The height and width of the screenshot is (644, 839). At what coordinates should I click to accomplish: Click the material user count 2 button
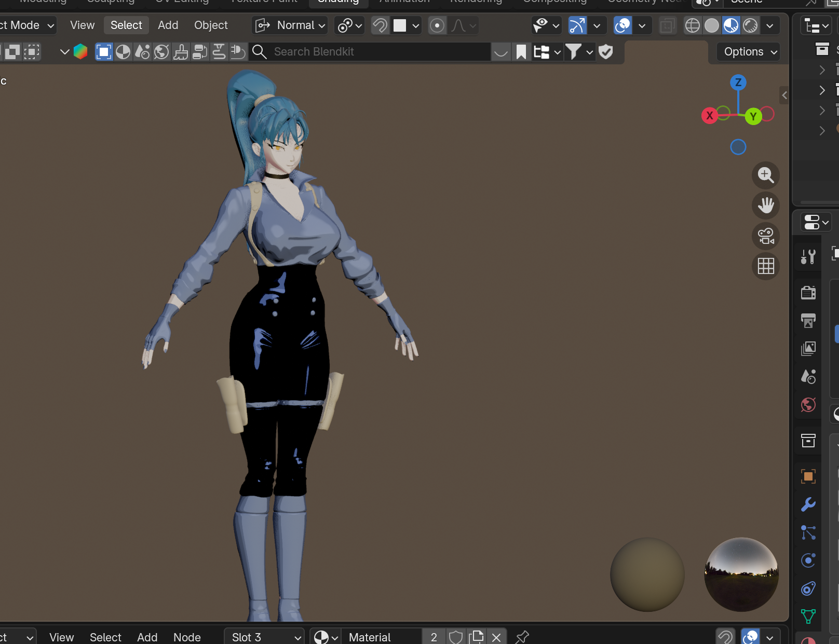(x=434, y=637)
